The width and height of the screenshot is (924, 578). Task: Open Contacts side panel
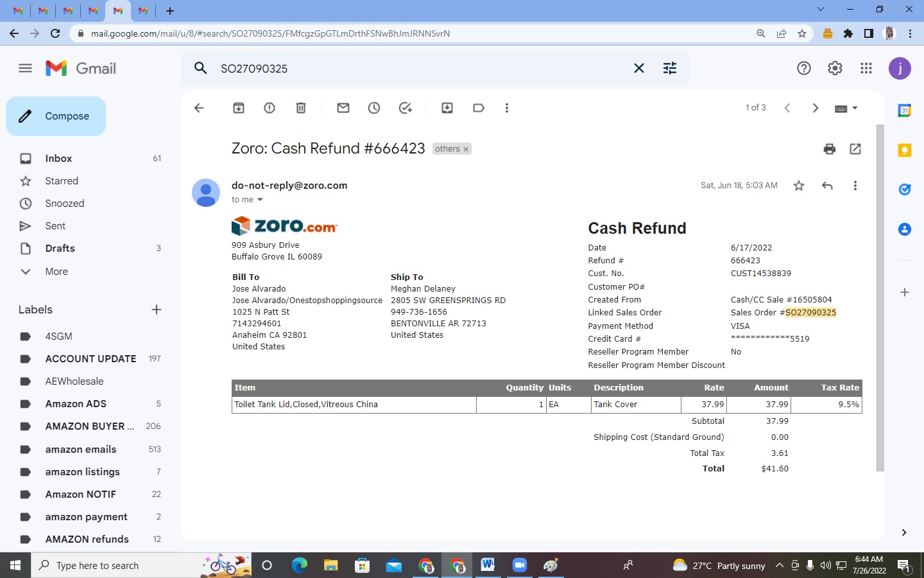905,229
